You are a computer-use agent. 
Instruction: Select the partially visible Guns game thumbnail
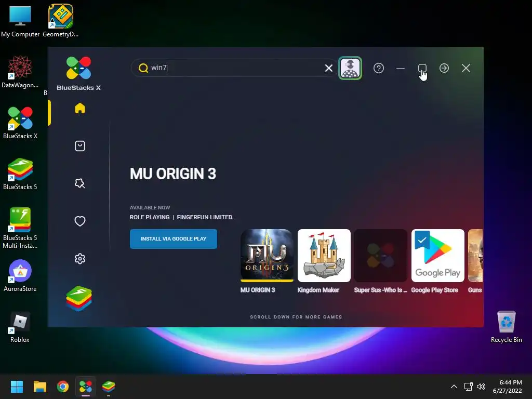(x=475, y=256)
